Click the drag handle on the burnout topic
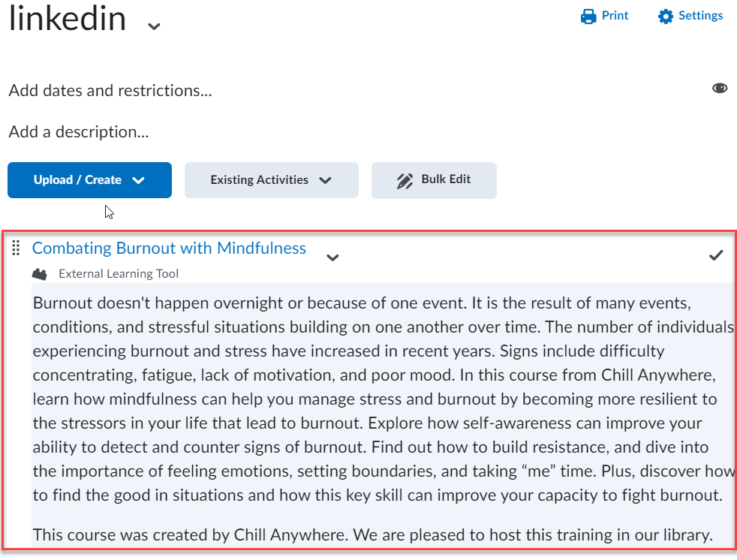Screen dimensions: 737x560 [16, 248]
